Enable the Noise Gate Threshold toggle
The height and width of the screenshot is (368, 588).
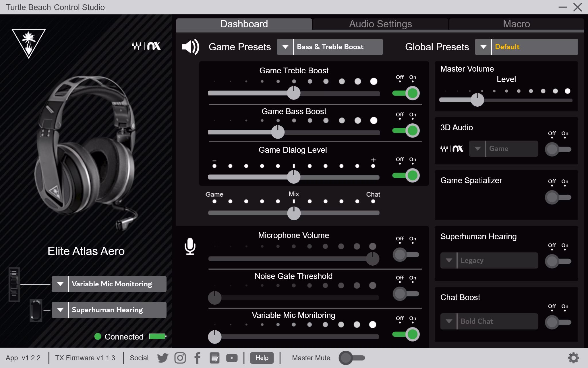406,294
